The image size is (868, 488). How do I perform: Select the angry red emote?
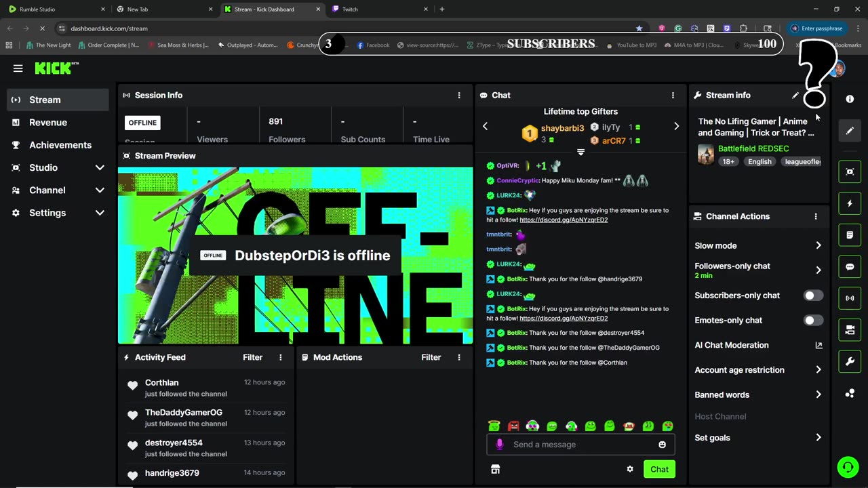[513, 426]
